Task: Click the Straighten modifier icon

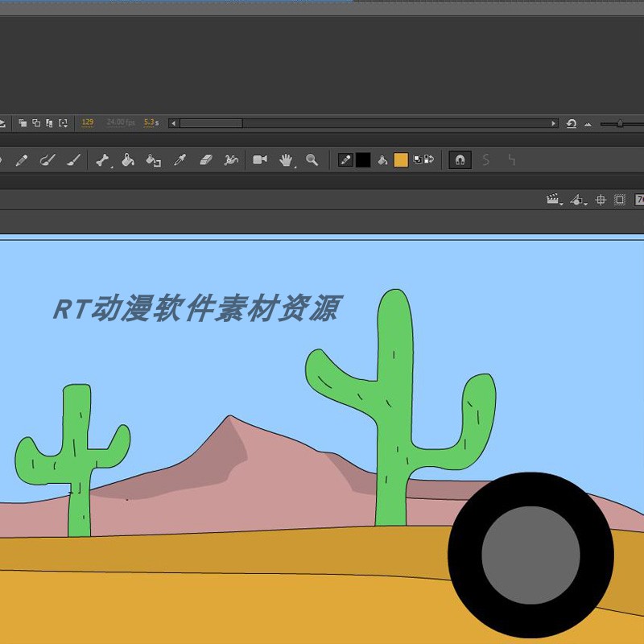Action: 512,159
